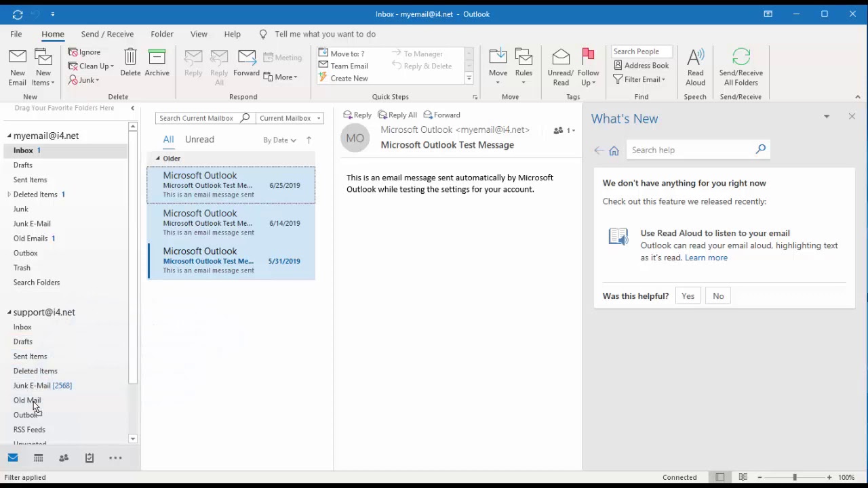868x488 pixels.
Task: Select the email dated 6/14/2019
Action: (231, 223)
